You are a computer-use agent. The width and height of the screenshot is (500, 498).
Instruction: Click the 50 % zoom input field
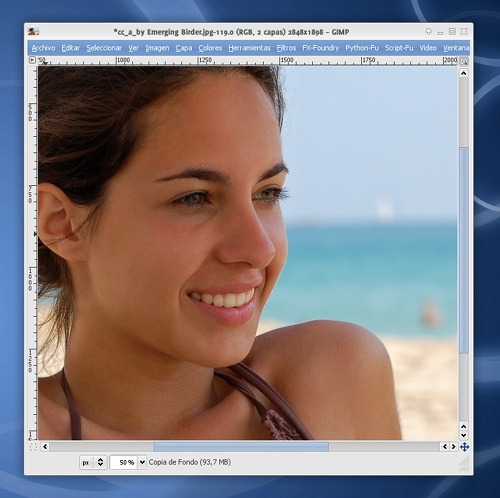click(x=124, y=463)
